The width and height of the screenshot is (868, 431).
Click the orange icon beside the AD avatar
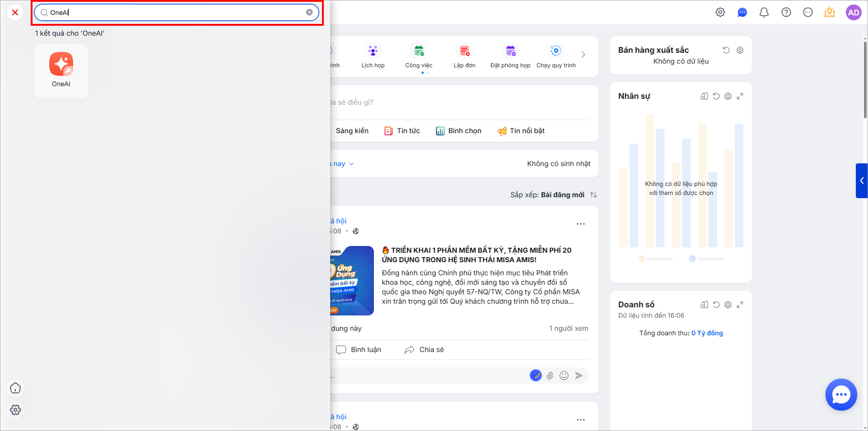pos(830,13)
